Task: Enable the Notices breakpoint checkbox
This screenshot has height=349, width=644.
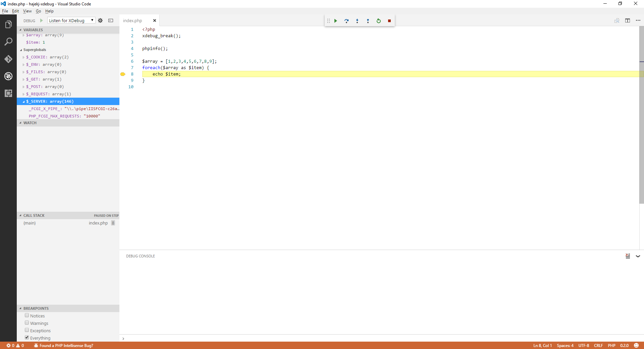Action: 27,315
